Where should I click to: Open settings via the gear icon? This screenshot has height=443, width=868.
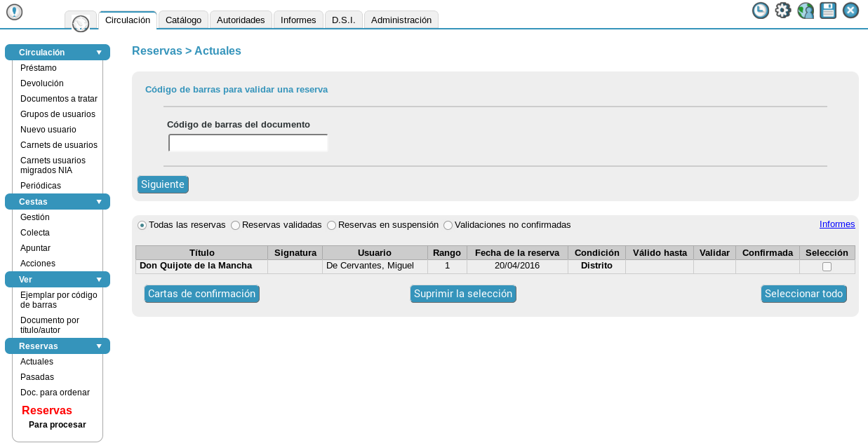point(783,11)
